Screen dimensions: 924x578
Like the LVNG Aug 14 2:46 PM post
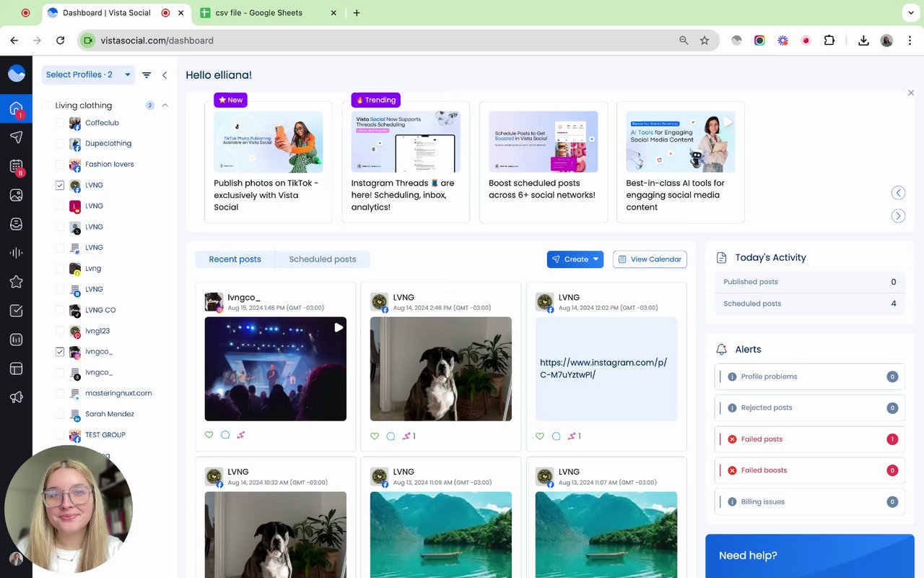tap(375, 436)
